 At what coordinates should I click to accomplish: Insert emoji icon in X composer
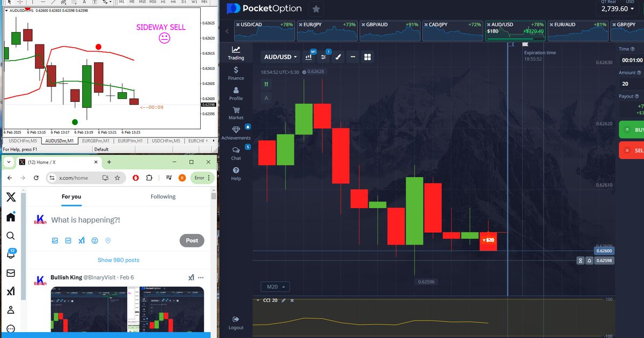click(x=95, y=241)
